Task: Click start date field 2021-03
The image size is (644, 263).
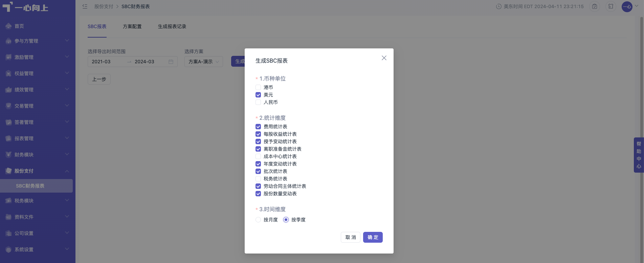Action: (x=107, y=62)
